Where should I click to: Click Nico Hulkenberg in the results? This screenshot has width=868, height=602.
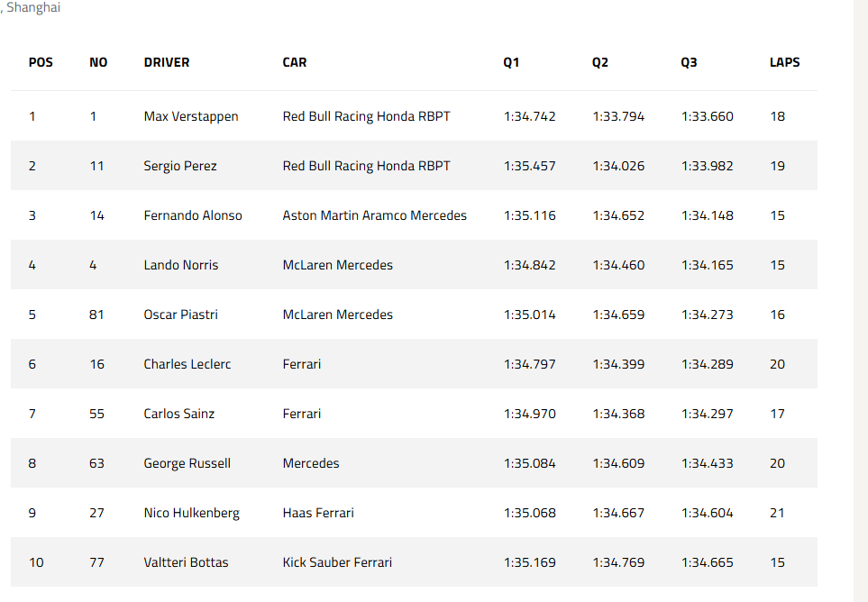click(x=191, y=513)
